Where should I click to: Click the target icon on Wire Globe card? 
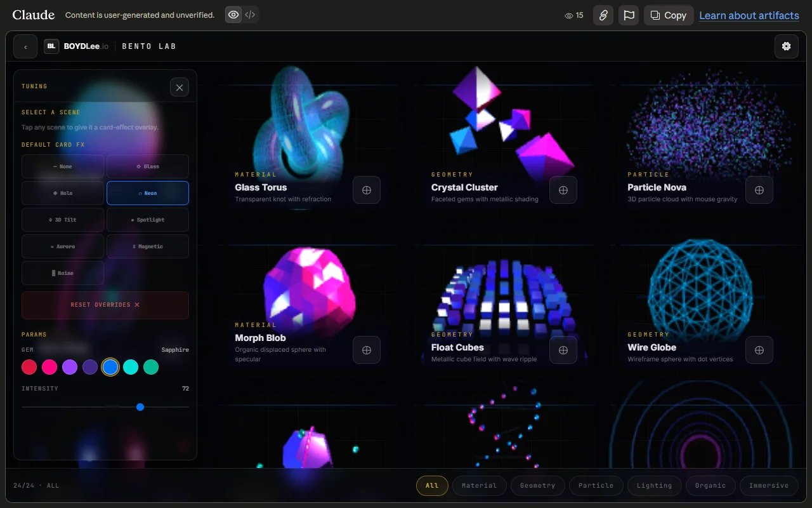point(759,350)
